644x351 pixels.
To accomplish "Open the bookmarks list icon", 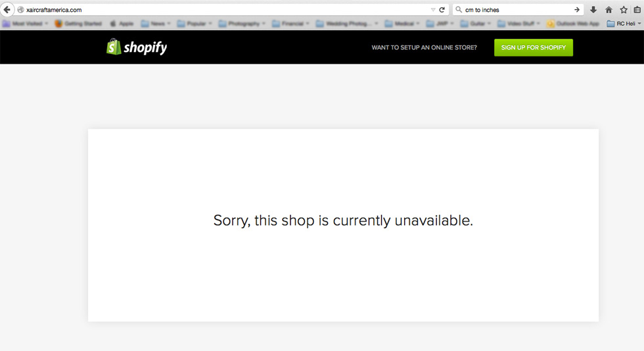I will [x=637, y=9].
